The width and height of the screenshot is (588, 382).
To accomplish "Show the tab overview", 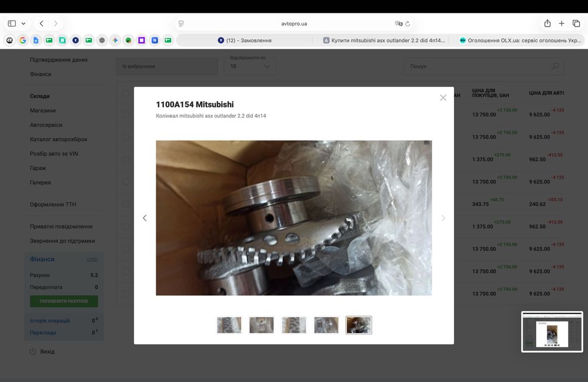I will (576, 24).
